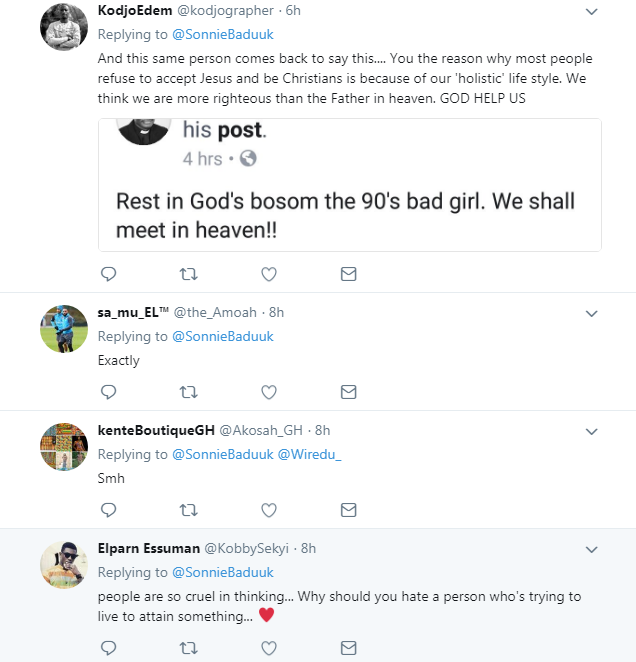
Task: Open the embedded "Rest in God's bosom" post image
Action: [349, 185]
